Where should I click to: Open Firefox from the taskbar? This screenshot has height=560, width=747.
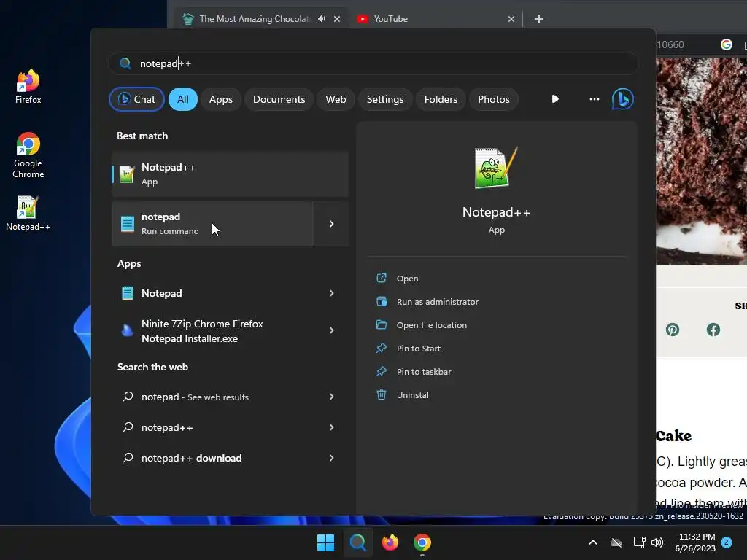click(390, 542)
